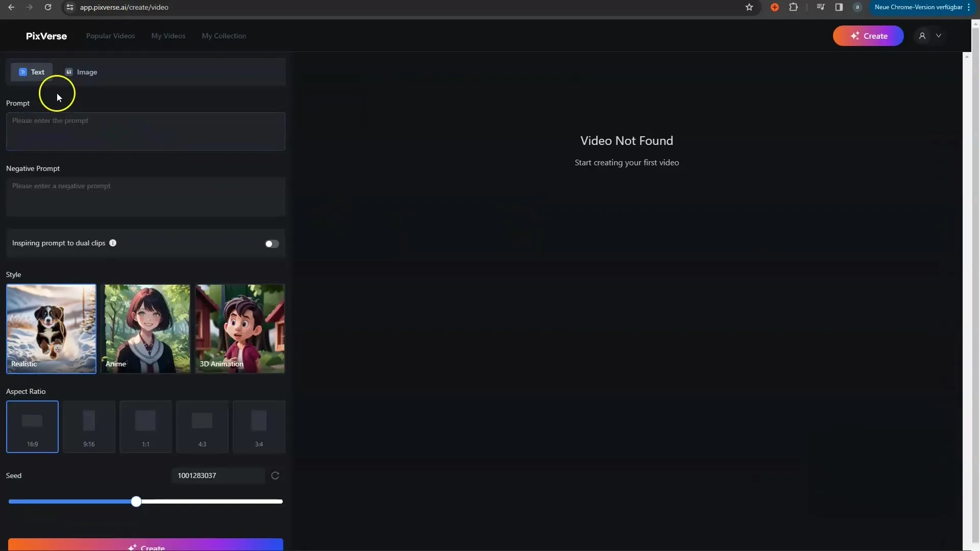Viewport: 980px width, 551px height.
Task: Select 16:9 aspect ratio icon
Action: click(x=32, y=427)
